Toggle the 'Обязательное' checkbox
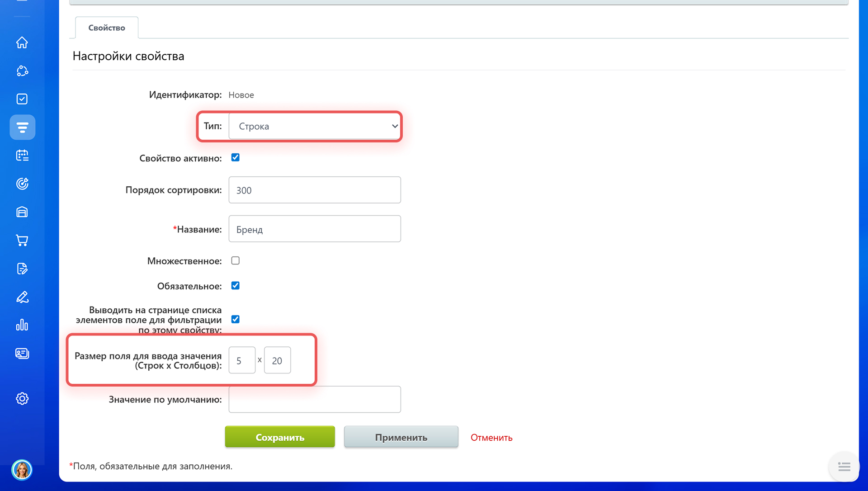 tap(235, 285)
